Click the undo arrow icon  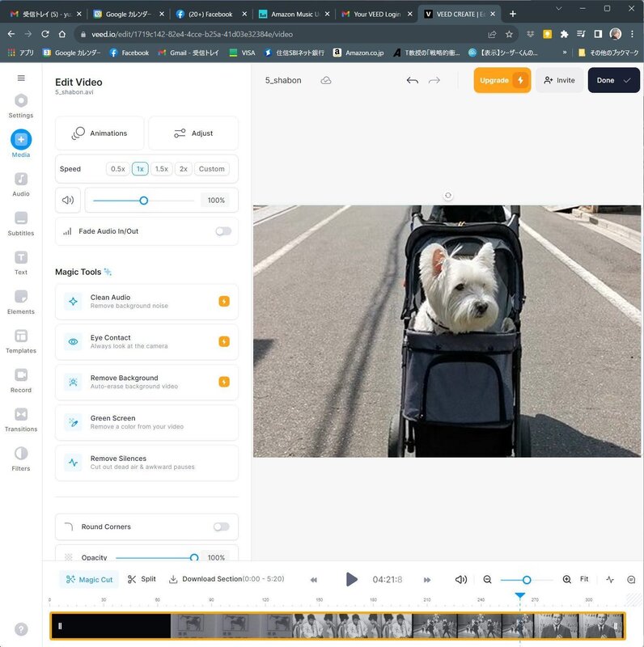pyautogui.click(x=412, y=81)
